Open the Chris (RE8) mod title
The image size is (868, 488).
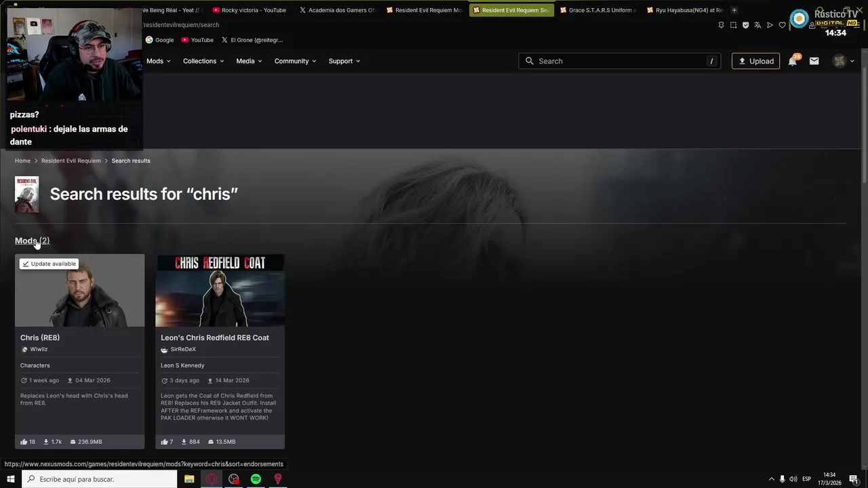point(40,338)
